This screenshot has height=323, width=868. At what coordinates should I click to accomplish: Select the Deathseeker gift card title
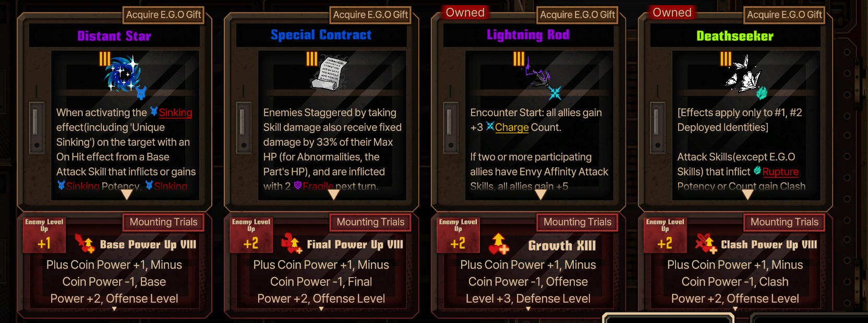[x=735, y=36]
